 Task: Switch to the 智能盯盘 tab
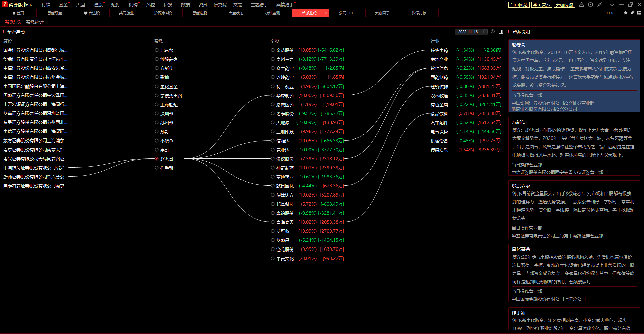[x=55, y=13]
